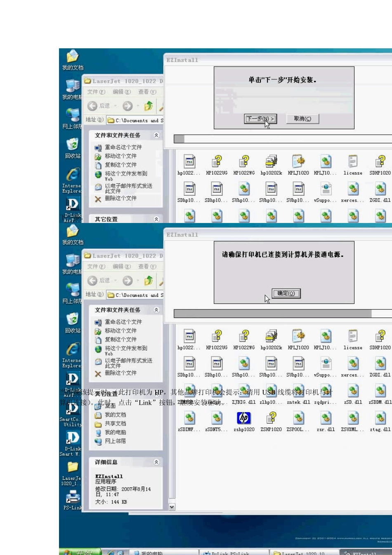Open the LaserJe 1020_1 desktop folder
Viewport: 392px width, 555px height.
click(72, 473)
